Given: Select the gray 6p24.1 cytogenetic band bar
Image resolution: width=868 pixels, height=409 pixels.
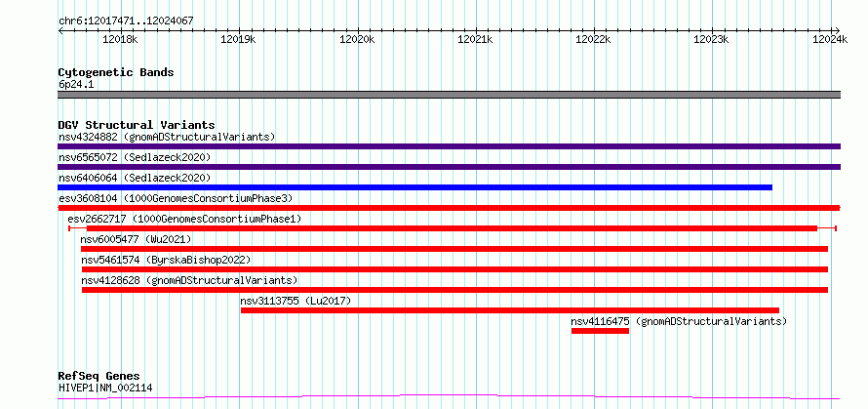Looking at the screenshot, I should coord(449,95).
